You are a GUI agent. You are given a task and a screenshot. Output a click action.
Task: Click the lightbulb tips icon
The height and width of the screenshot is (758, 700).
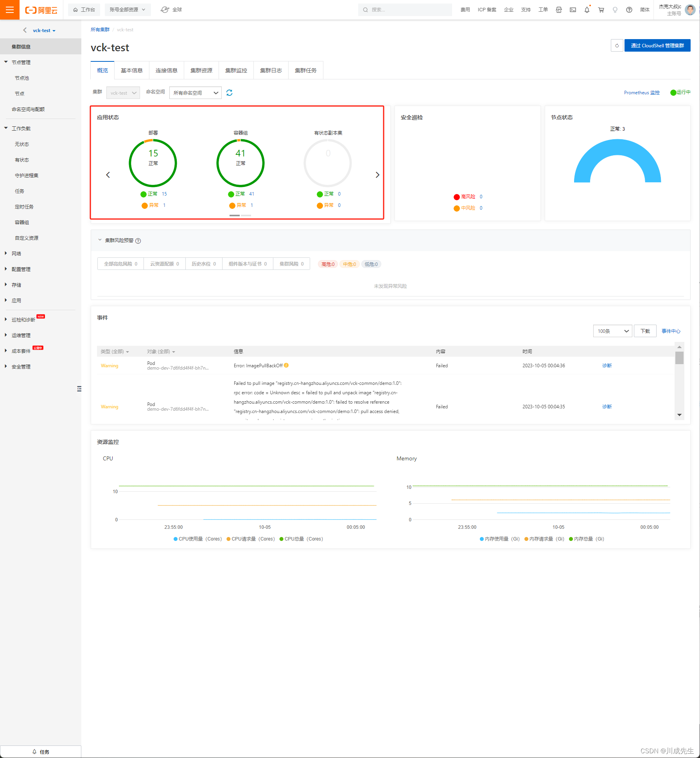pos(615,10)
